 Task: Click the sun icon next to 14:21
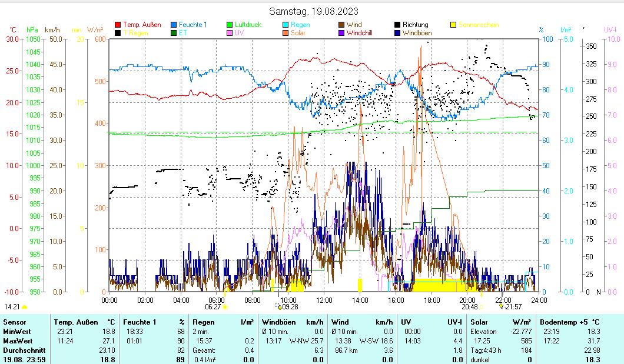(25, 307)
